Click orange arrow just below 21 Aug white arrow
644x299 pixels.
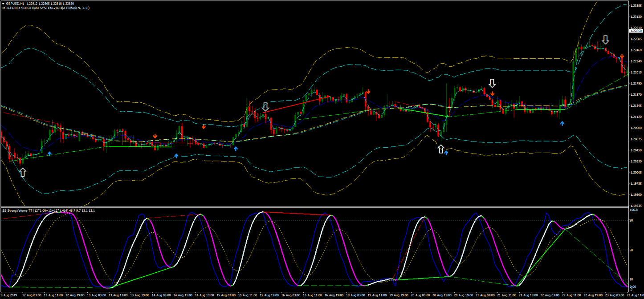(x=493, y=93)
